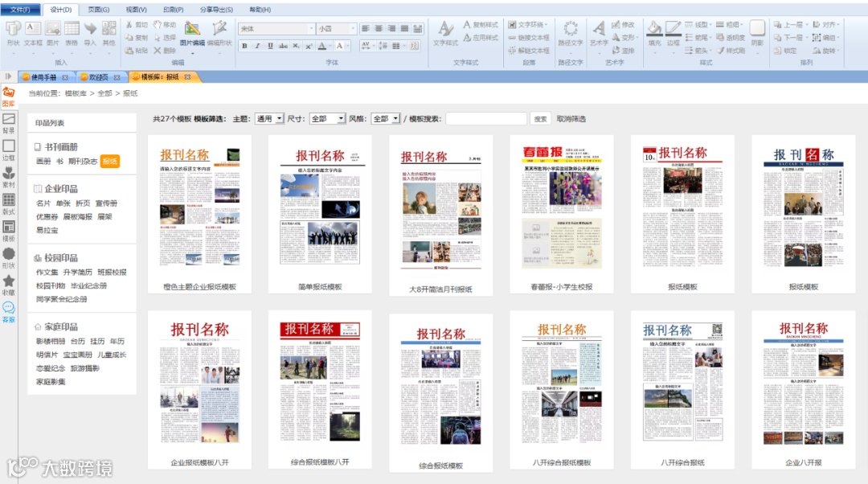Image resolution: width=868 pixels, height=484 pixels.
Task: Set left text alignment
Action: pyautogui.click(x=366, y=28)
